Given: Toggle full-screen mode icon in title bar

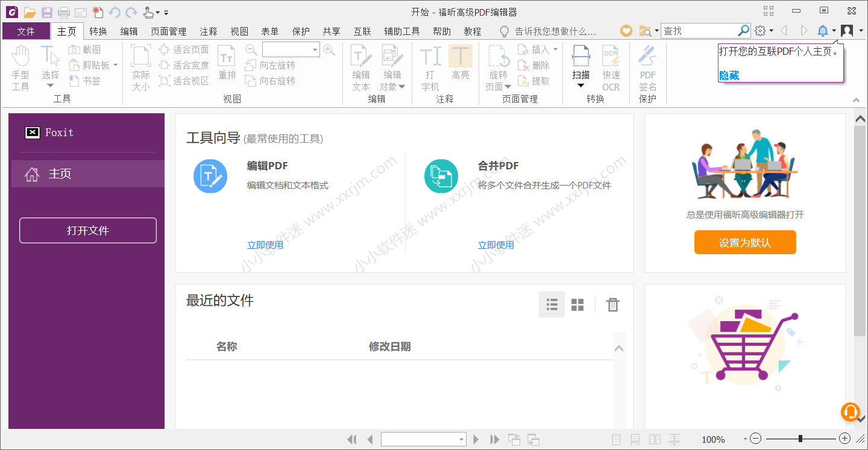Looking at the screenshot, I should pos(769,11).
